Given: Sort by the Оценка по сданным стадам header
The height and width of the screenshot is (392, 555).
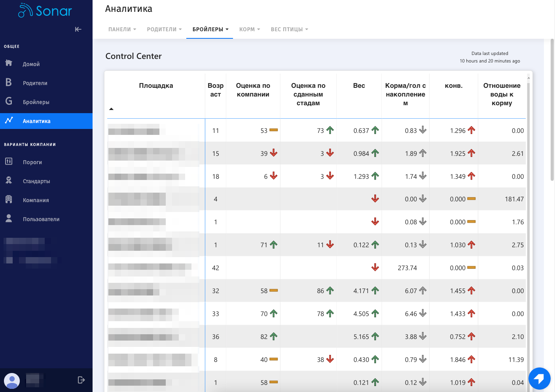Looking at the screenshot, I should [x=308, y=94].
